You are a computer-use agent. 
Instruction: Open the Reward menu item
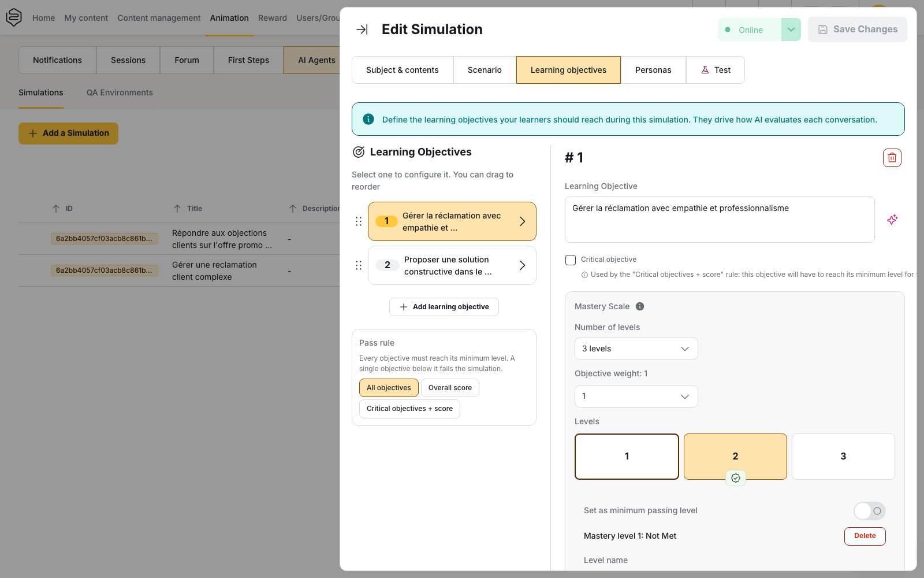point(273,18)
